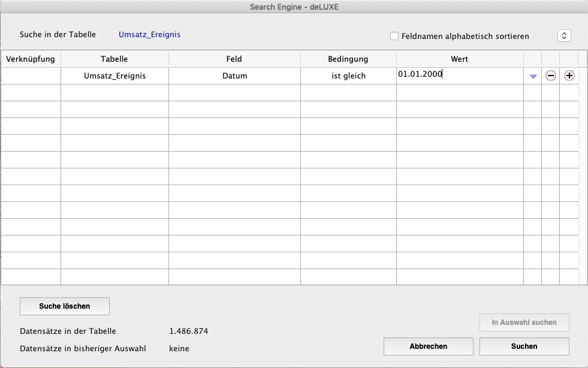This screenshot has width=588, height=368.
Task: Click the empty Verknüpfung cell in first row
Action: (x=31, y=76)
